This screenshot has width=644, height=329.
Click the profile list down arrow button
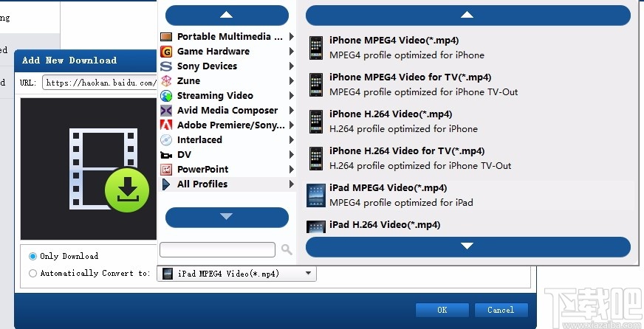coord(467,246)
